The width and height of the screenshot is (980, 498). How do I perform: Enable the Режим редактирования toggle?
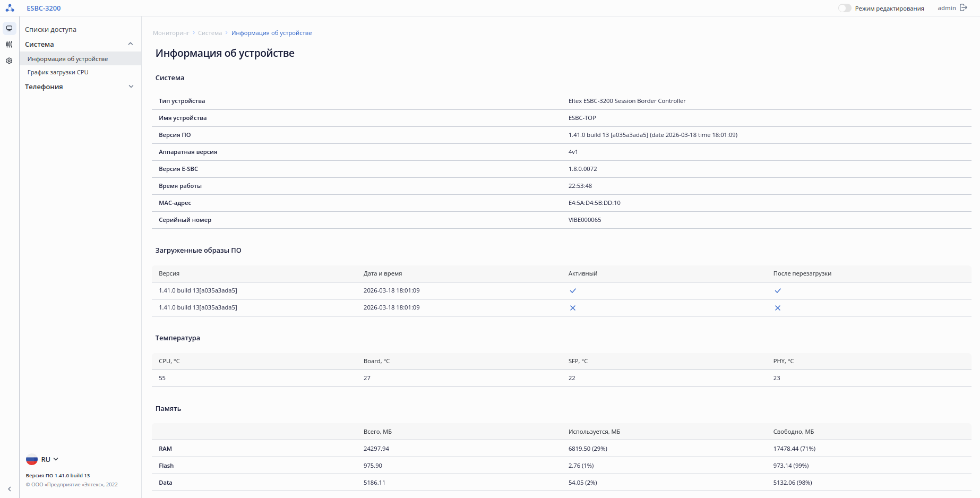[x=845, y=8]
